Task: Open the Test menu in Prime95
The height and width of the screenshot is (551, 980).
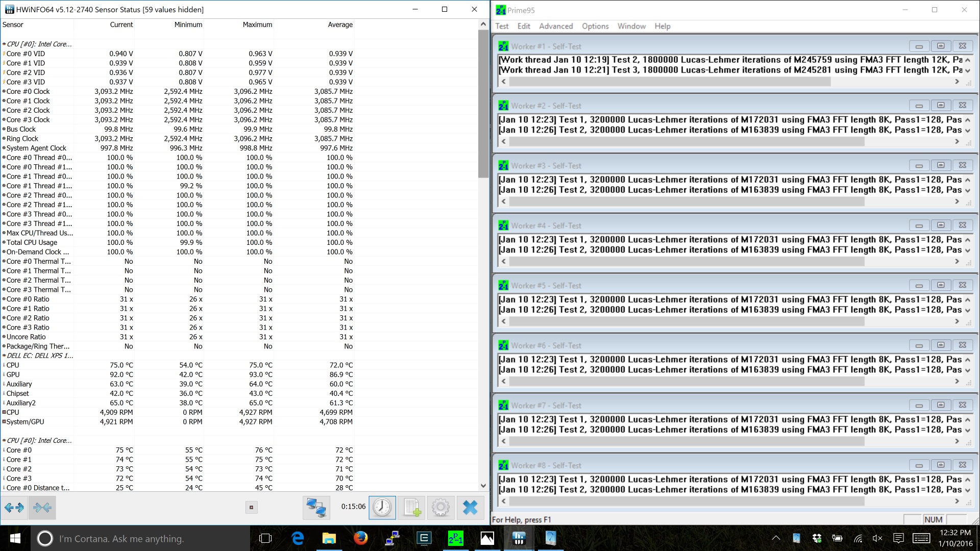Action: 502,26
